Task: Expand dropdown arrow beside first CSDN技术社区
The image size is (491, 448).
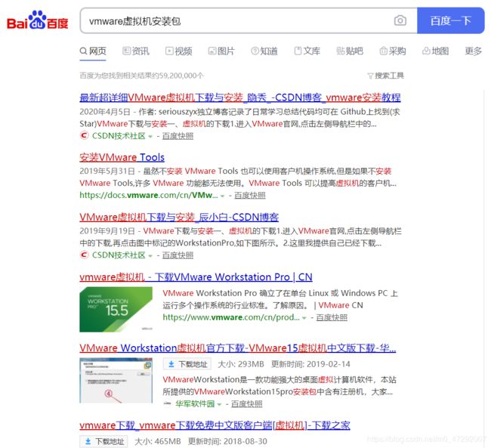Action: click(150, 136)
